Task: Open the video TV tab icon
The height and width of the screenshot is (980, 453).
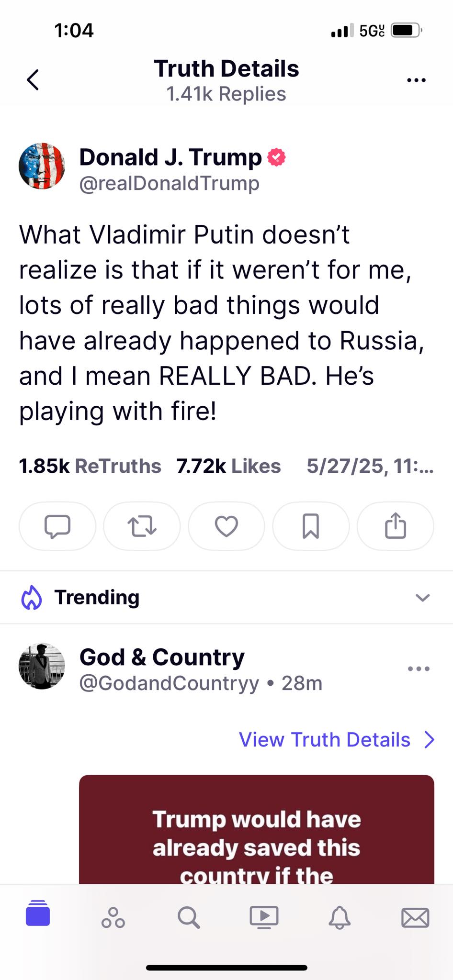Action: 264,917
